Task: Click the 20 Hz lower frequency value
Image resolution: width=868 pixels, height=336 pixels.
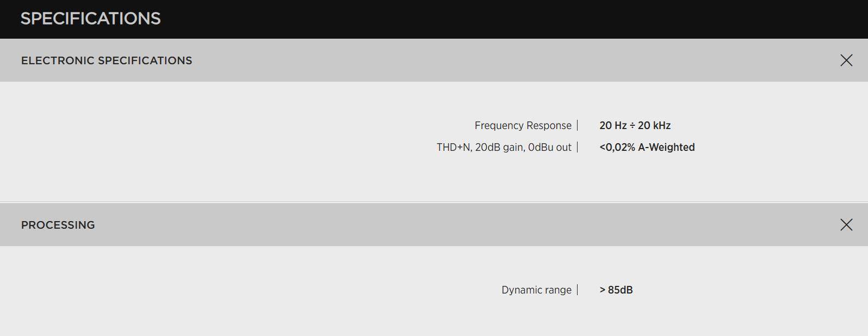Action: pos(613,126)
